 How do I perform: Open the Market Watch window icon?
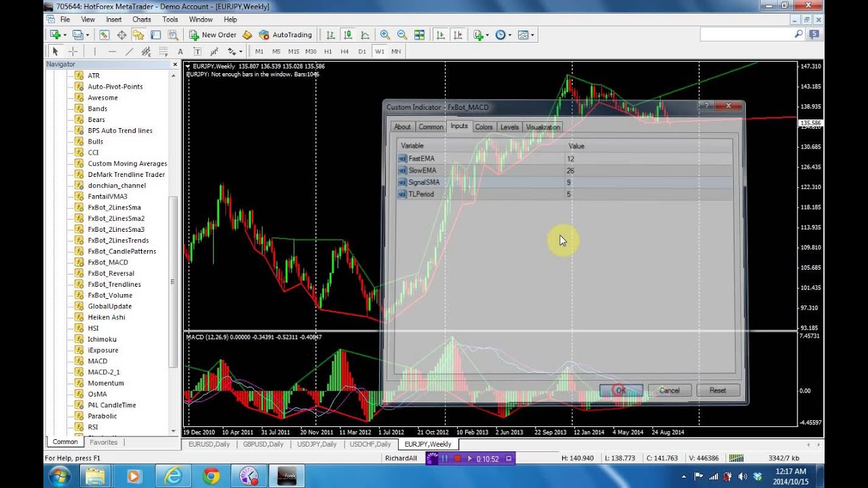pos(104,35)
